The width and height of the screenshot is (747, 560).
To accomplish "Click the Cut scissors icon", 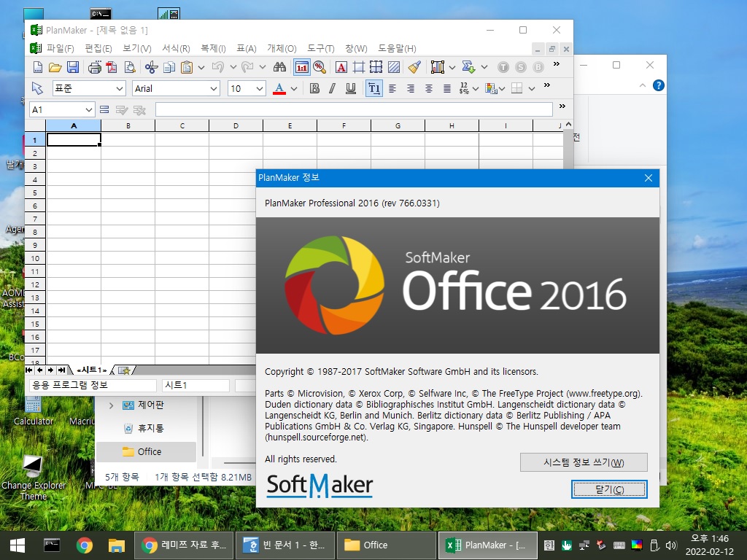I will coord(152,67).
